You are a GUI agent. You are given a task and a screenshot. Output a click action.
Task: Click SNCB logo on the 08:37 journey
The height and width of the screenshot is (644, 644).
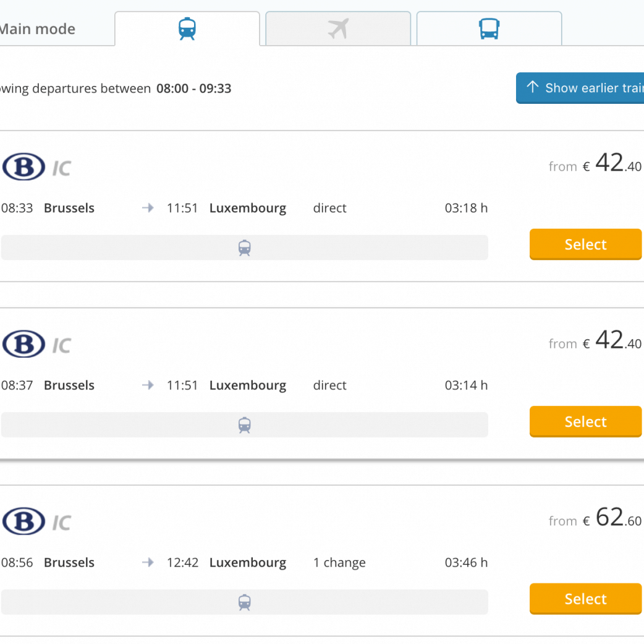(x=23, y=344)
